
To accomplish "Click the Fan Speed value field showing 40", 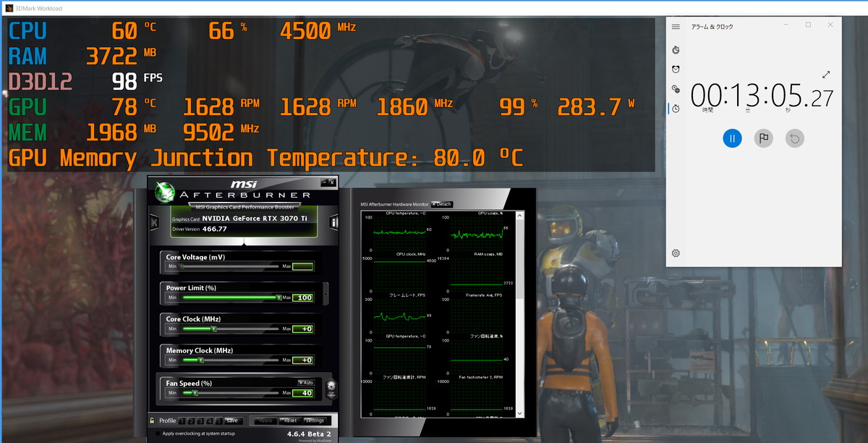I will pyautogui.click(x=303, y=393).
